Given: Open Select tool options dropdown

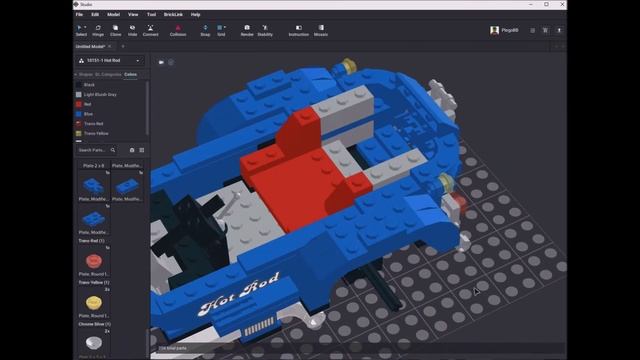Looking at the screenshot, I should point(85,27).
